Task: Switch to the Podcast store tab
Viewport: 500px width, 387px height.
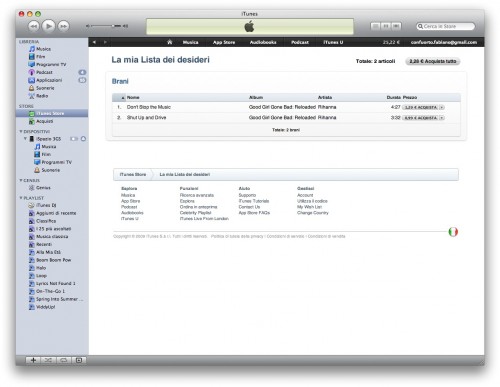Action: (x=300, y=42)
